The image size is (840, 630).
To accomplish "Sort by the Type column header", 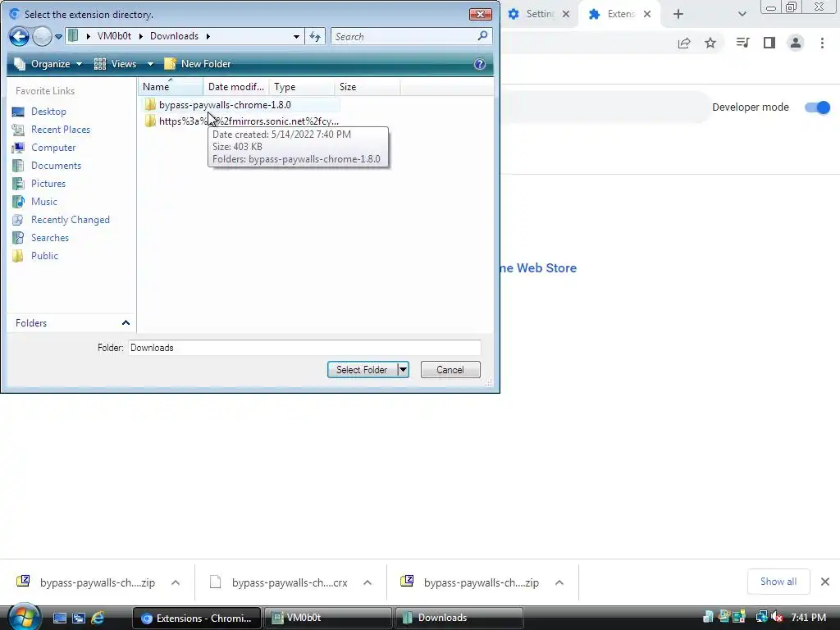I will click(302, 87).
